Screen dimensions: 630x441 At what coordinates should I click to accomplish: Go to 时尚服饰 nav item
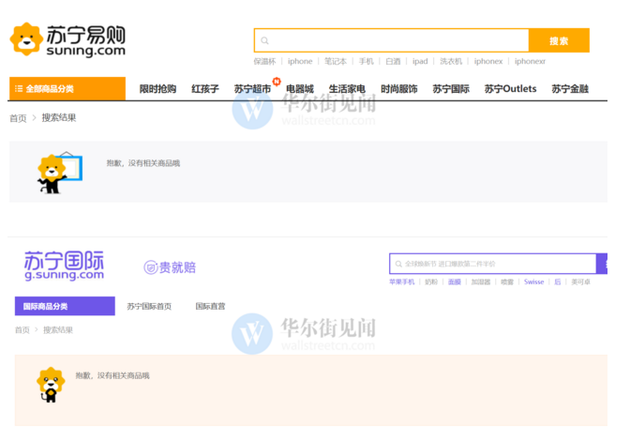pyautogui.click(x=399, y=89)
